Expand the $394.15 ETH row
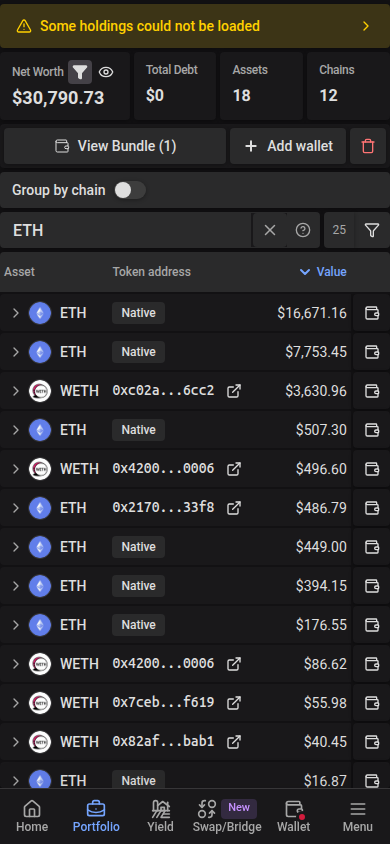This screenshot has height=844, width=390. [x=16, y=586]
